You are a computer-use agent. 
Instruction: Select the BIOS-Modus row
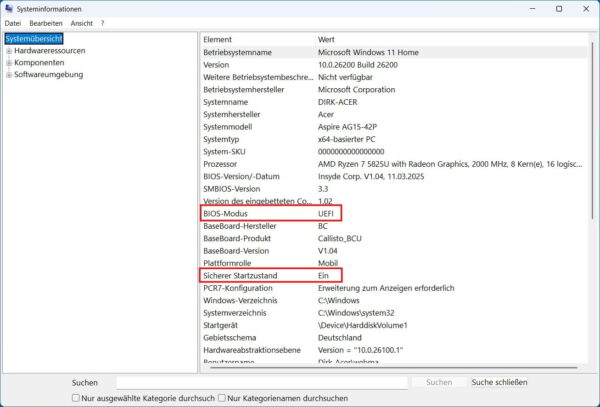394,214
